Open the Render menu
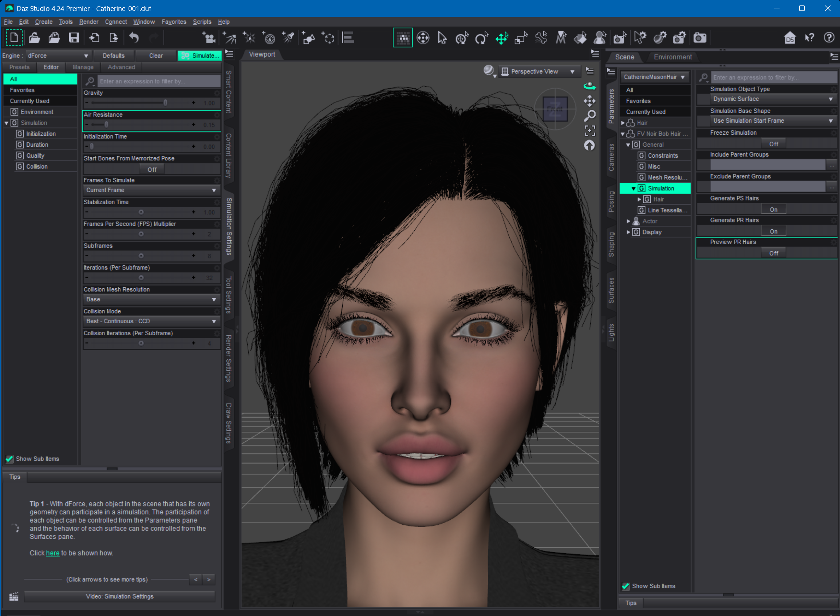 point(88,21)
